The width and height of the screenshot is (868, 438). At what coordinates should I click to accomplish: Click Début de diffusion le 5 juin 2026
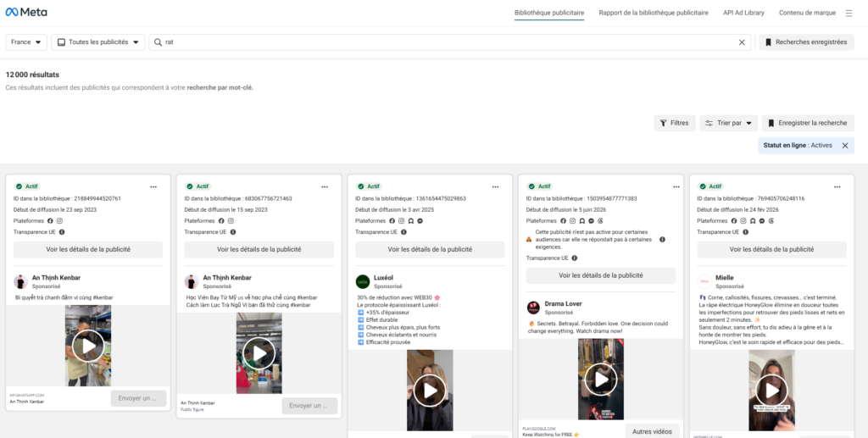pyautogui.click(x=567, y=209)
